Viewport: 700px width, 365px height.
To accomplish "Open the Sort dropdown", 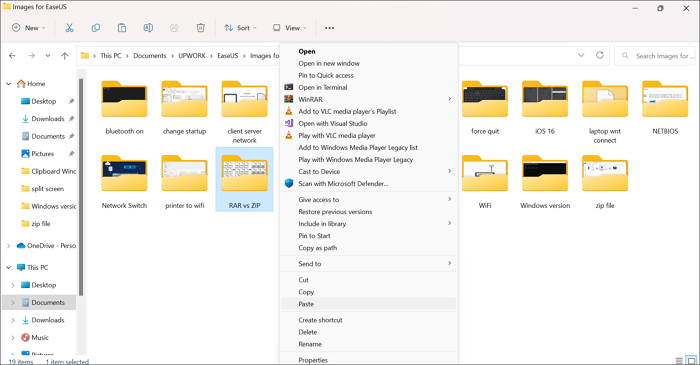I will tap(241, 28).
